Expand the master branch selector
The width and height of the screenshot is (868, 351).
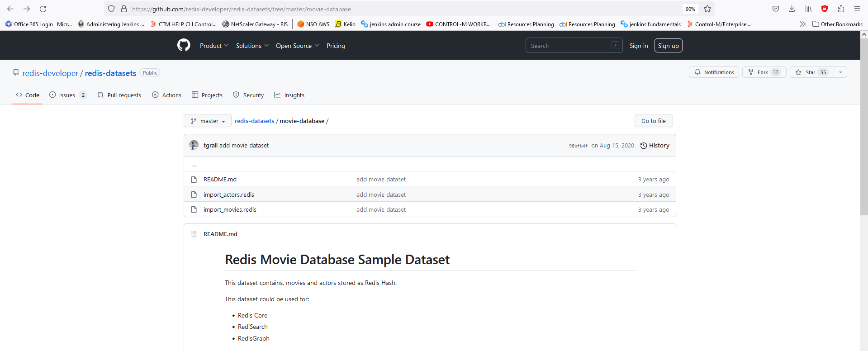point(208,121)
